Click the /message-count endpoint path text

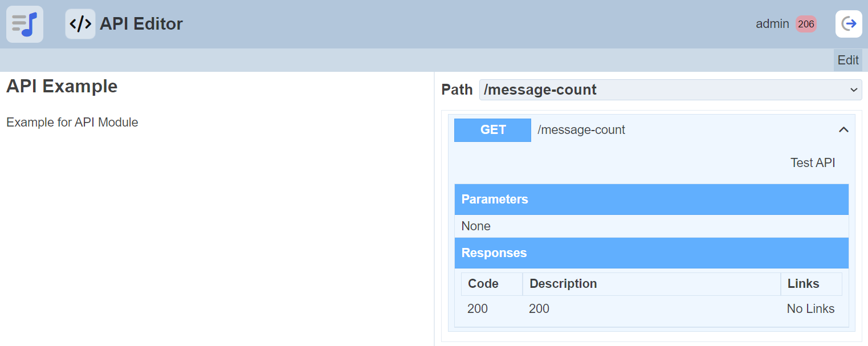point(581,130)
